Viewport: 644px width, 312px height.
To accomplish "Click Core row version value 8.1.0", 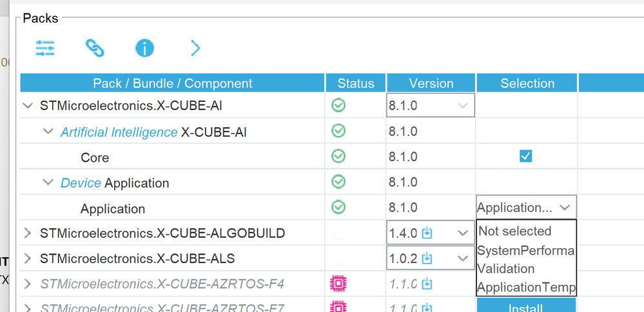I will click(x=403, y=157).
